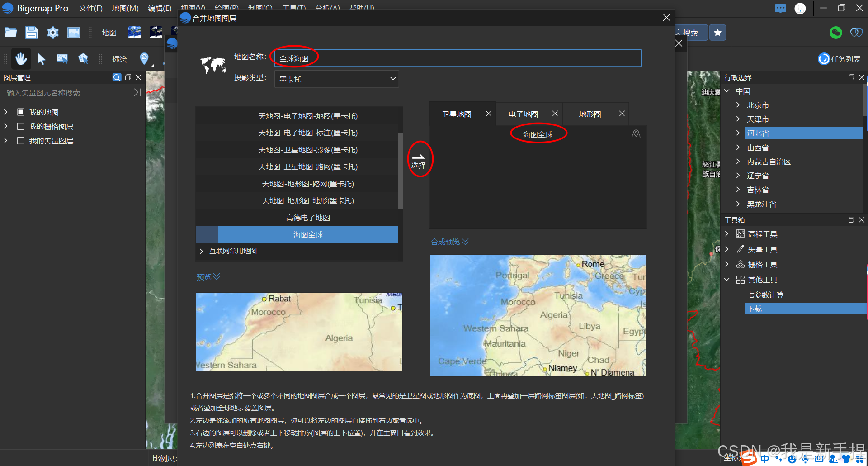
Task: Toggle the 我的栅格图层 checkbox
Action: [20, 126]
